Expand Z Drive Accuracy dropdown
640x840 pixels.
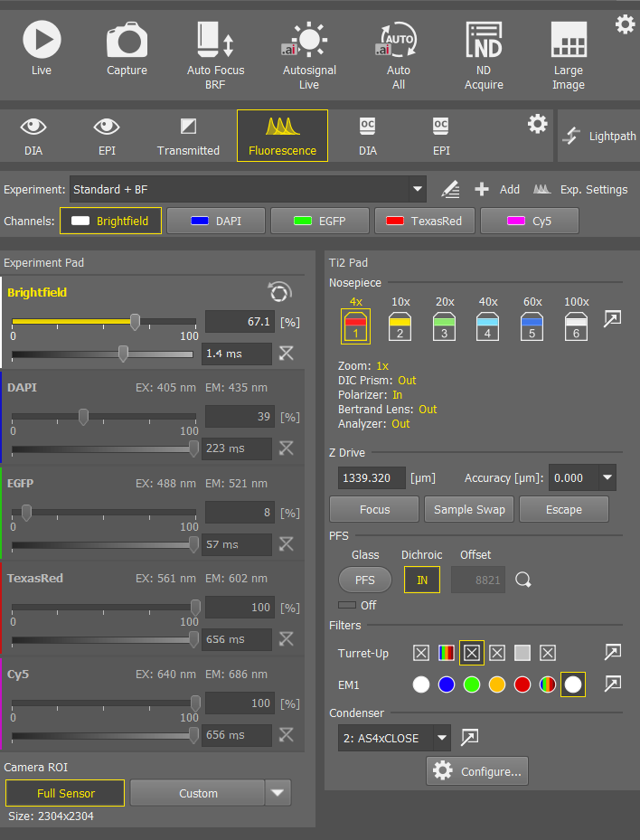click(607, 477)
